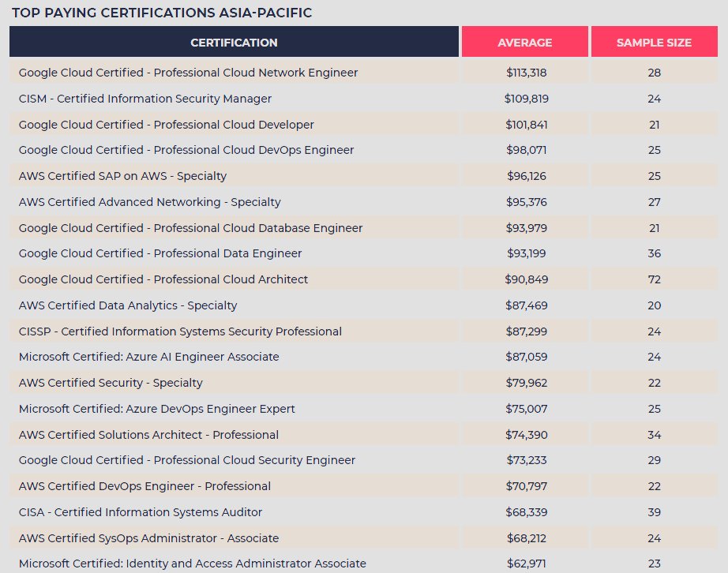This screenshot has height=573, width=728.
Task: Click 'Google Cloud Certified - Professional Data Engineer'
Action: [x=160, y=253]
